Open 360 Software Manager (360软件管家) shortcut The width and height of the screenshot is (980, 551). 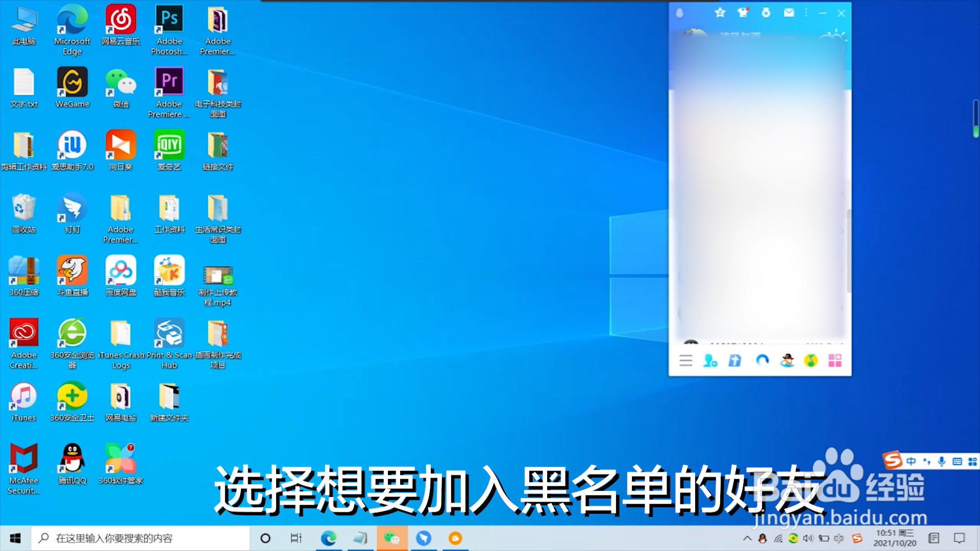121,464
